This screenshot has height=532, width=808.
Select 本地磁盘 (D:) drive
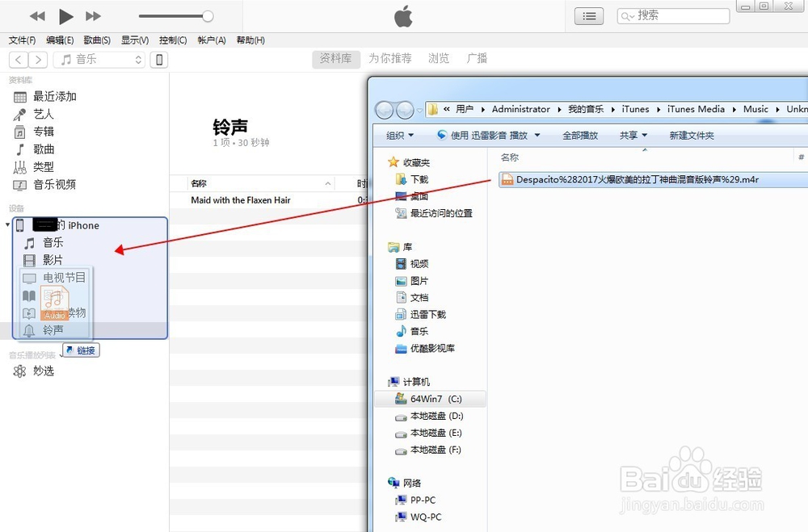point(436,416)
